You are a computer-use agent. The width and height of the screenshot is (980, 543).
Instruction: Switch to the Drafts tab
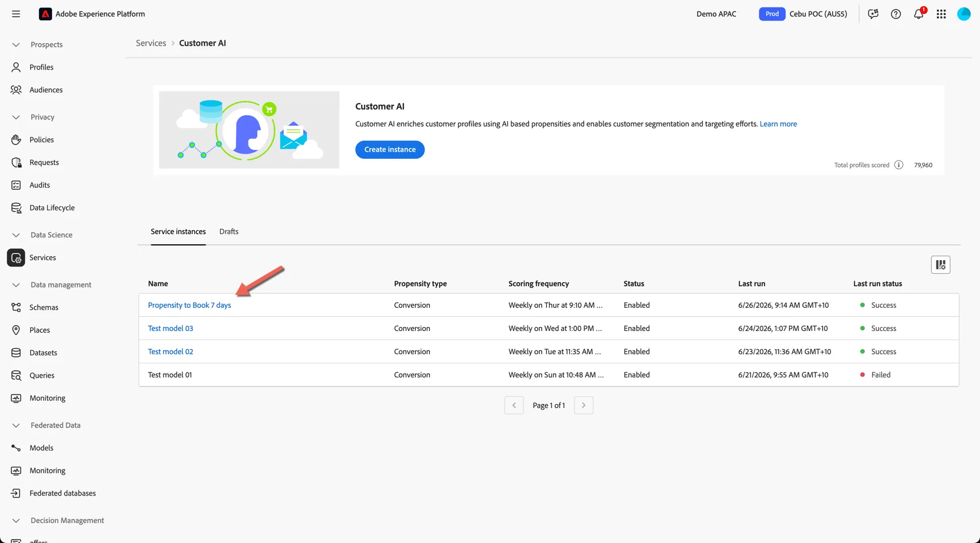(229, 231)
